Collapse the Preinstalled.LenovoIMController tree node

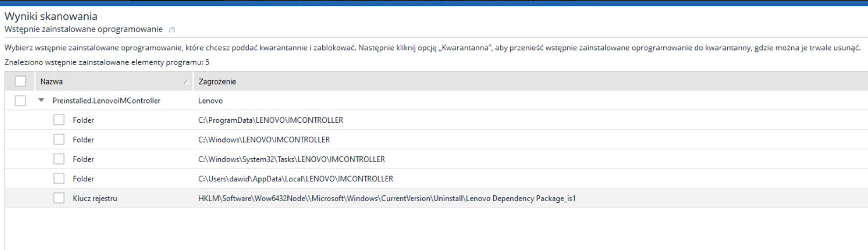click(41, 101)
